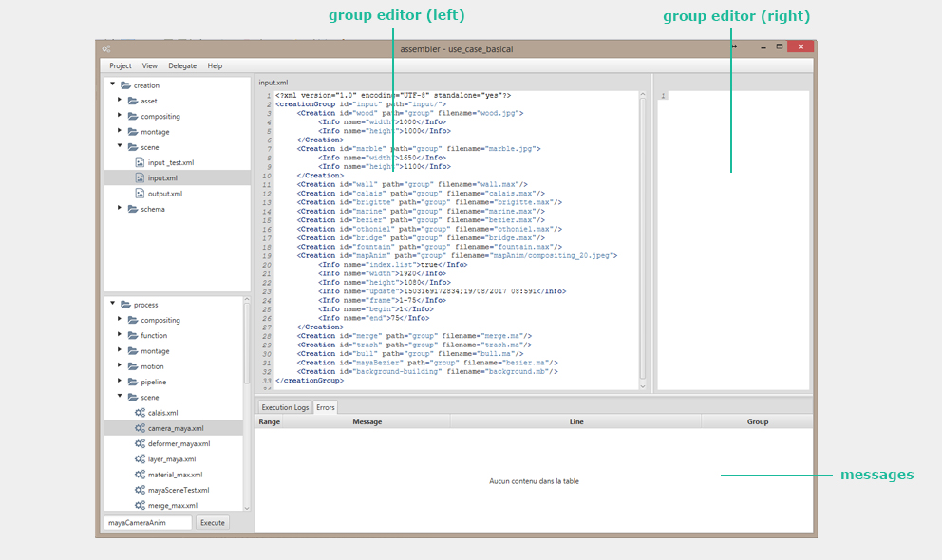
Task: Click the gears icon beside layer_maya.xml
Action: click(140, 458)
